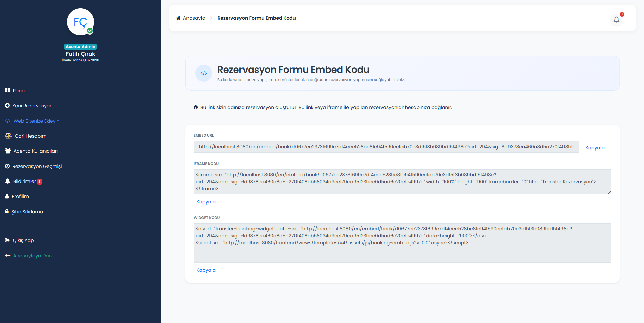Click Kopyala next to Embed URL
The width and height of the screenshot is (644, 323).
(x=595, y=148)
